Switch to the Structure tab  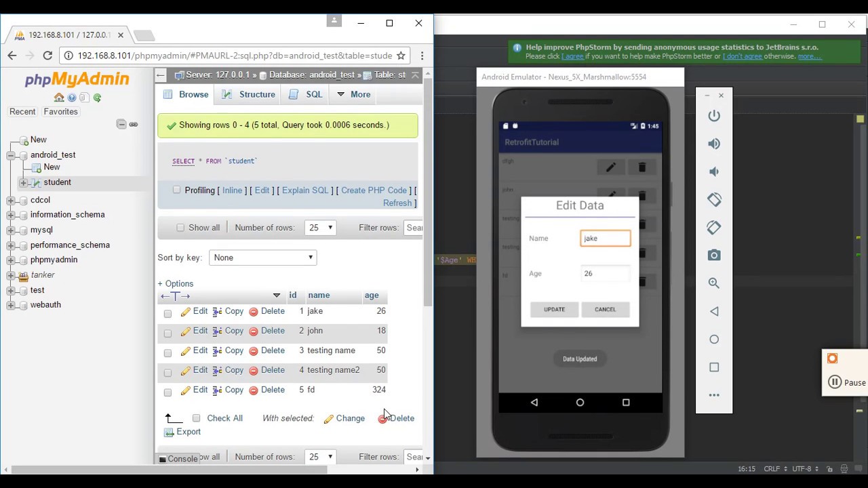tap(248, 94)
